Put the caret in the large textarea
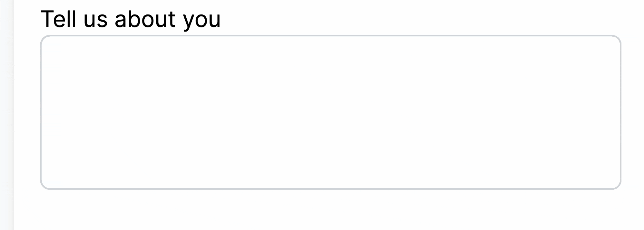The height and width of the screenshot is (230, 644). coord(330,112)
